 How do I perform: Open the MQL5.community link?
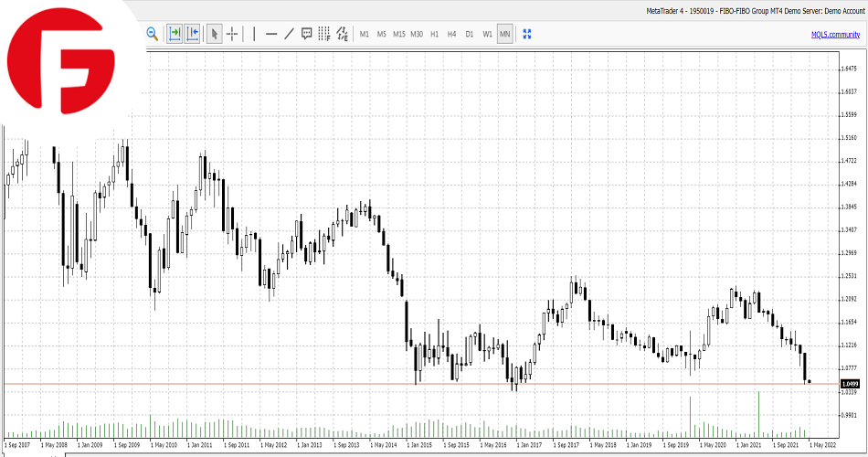coord(835,34)
